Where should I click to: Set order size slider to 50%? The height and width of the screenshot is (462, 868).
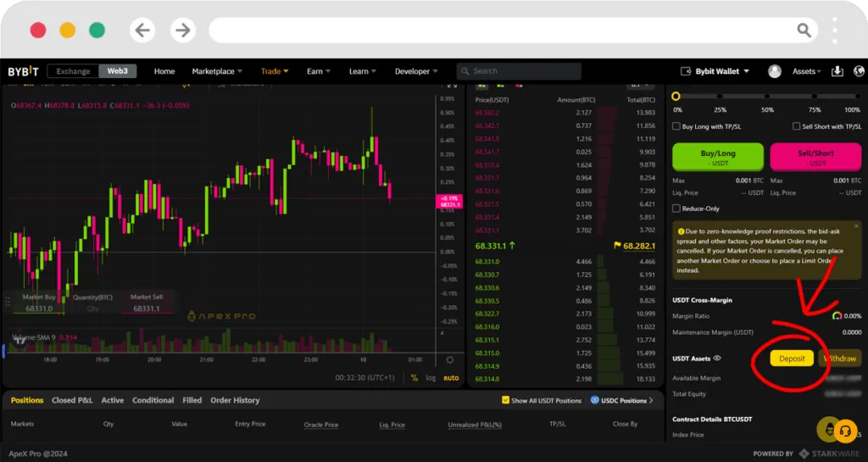(767, 97)
